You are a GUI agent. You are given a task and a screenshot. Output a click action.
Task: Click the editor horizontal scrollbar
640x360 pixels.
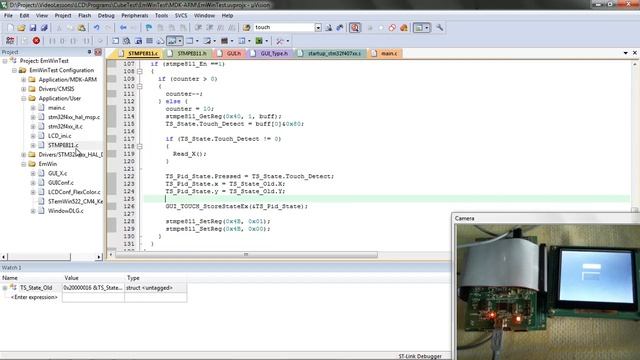pyautogui.click(x=246, y=255)
